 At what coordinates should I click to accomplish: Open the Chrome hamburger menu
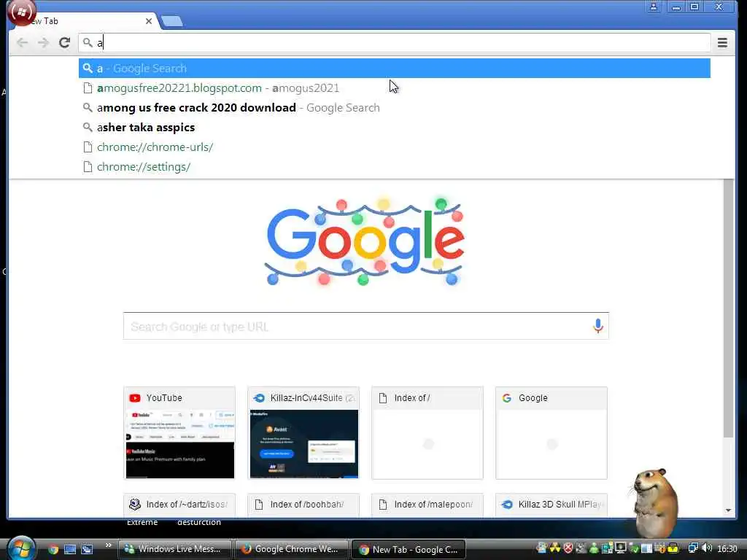[722, 43]
